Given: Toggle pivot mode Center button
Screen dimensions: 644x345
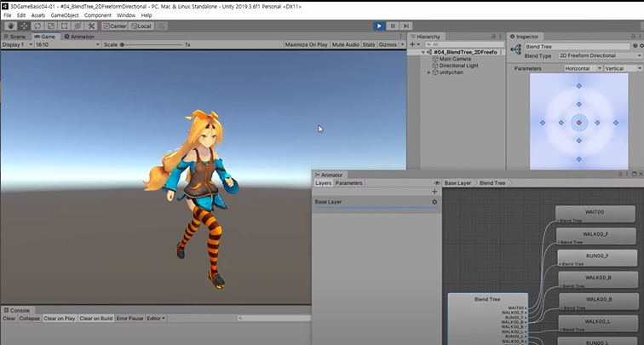Looking at the screenshot, I should 115,26.
